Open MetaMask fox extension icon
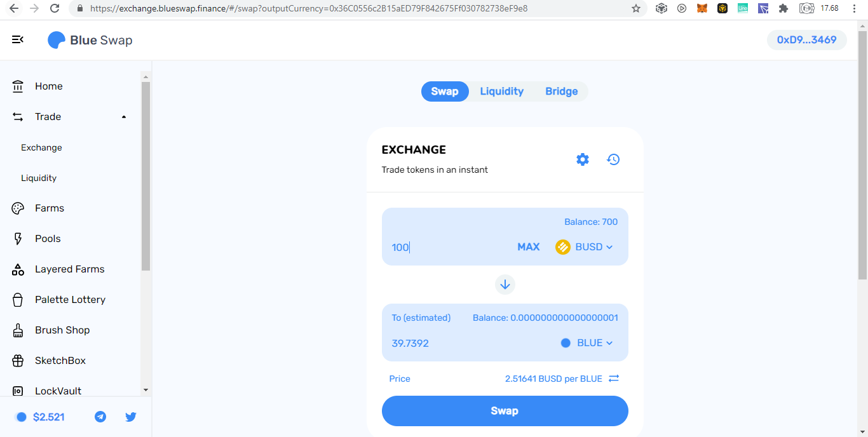The image size is (868, 437). click(x=702, y=8)
